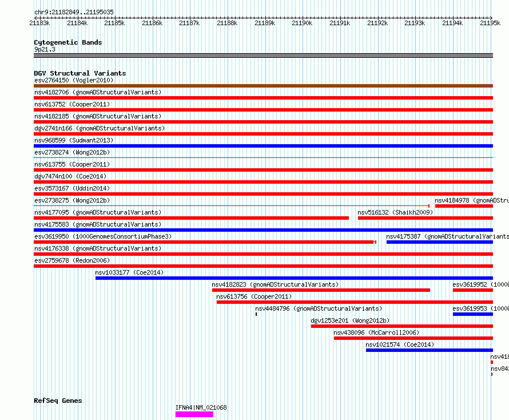
Task: Open the IFNA4|NM_021068 gene label
Action: 201,407
